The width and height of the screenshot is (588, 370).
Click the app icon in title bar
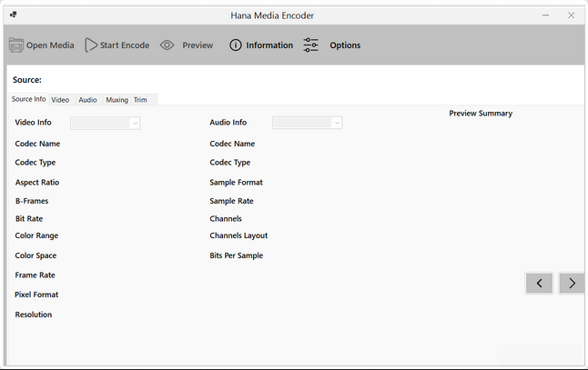click(14, 15)
